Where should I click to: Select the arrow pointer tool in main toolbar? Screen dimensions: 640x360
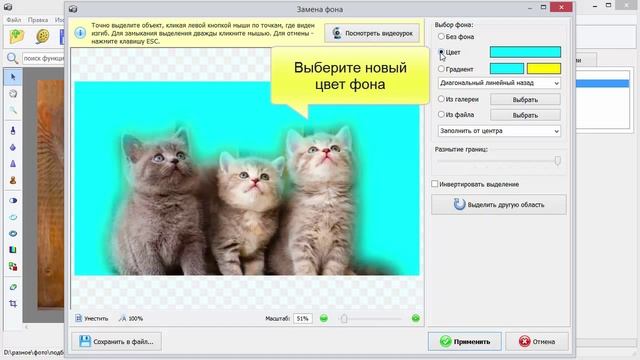(x=13, y=77)
